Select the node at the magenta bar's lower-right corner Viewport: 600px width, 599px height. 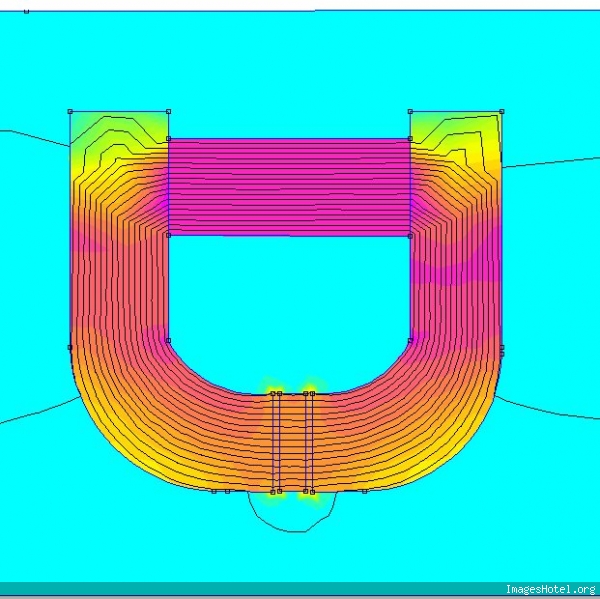tap(410, 236)
